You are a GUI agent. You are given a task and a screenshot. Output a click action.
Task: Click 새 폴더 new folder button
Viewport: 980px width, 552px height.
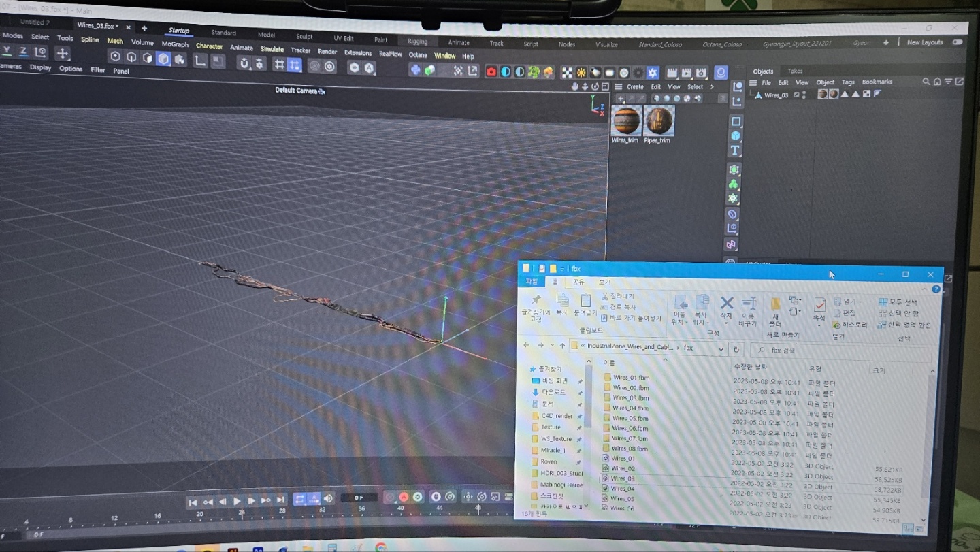point(775,311)
